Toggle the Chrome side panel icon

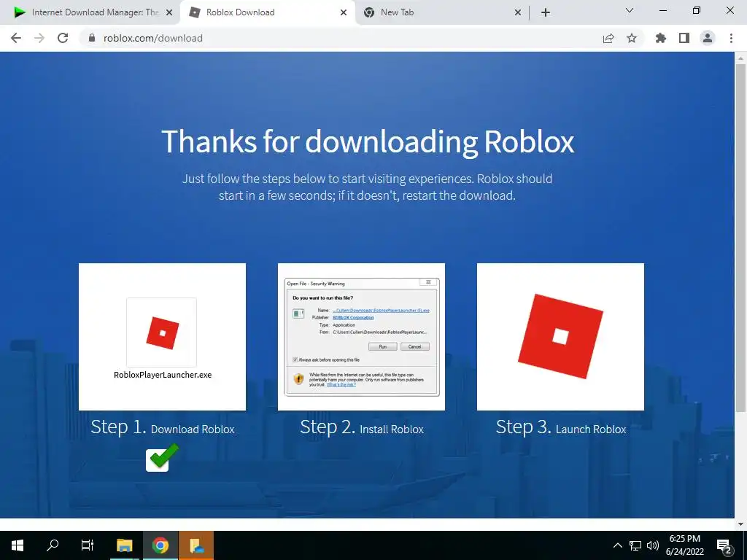(x=684, y=38)
